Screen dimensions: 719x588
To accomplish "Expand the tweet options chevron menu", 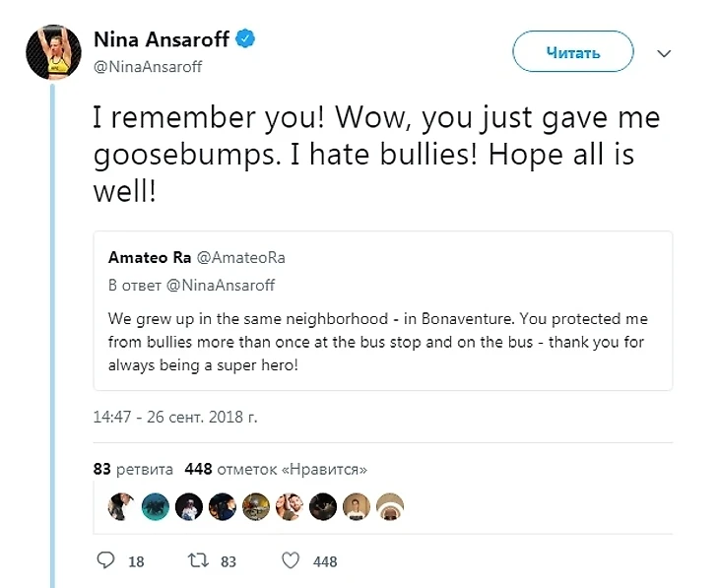I will point(664,52).
